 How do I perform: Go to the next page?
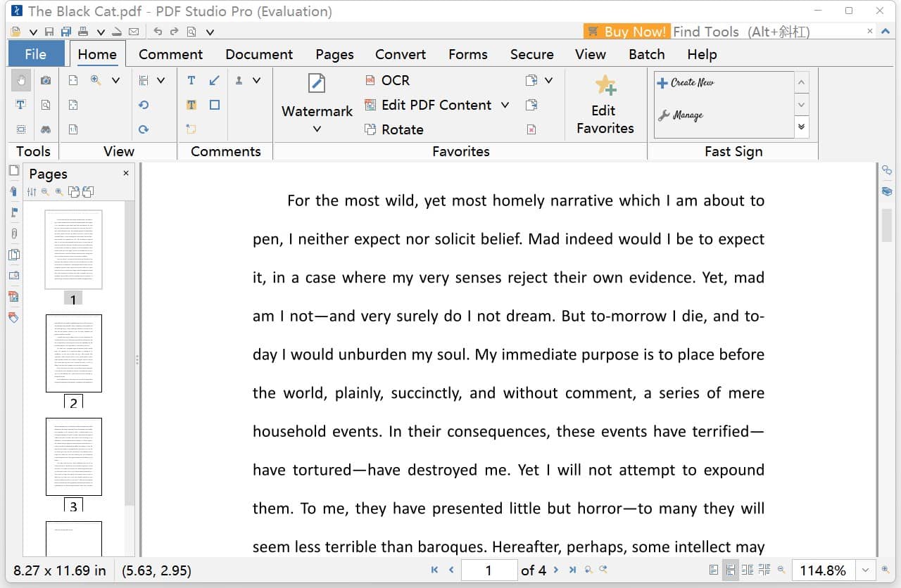click(x=556, y=570)
